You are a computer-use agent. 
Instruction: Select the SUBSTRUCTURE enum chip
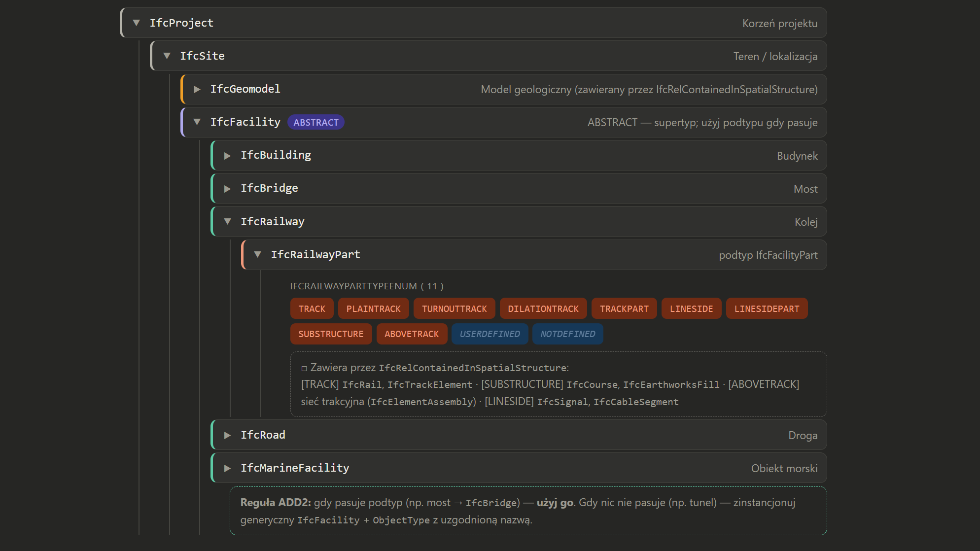331,334
